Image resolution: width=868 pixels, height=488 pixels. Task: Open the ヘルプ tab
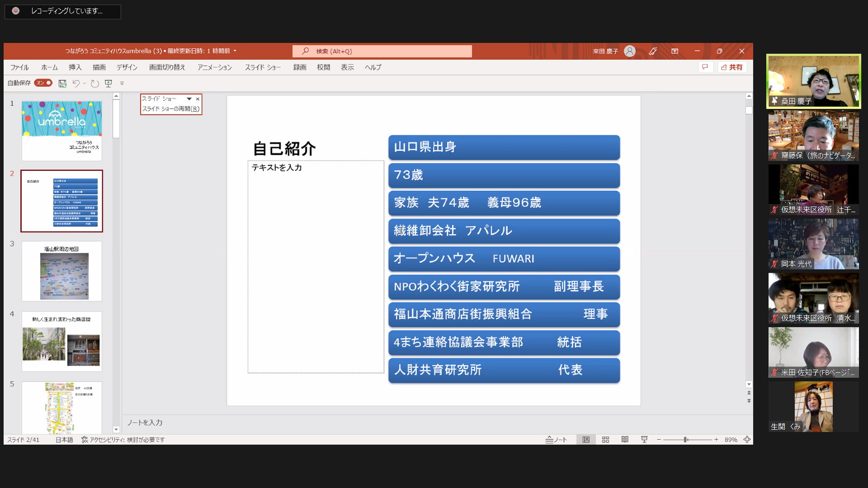[x=373, y=67]
